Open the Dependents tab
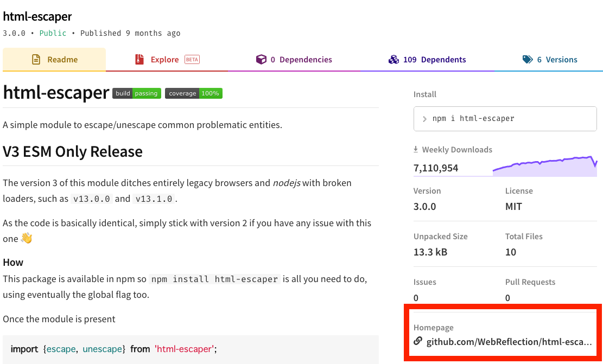 click(x=434, y=59)
